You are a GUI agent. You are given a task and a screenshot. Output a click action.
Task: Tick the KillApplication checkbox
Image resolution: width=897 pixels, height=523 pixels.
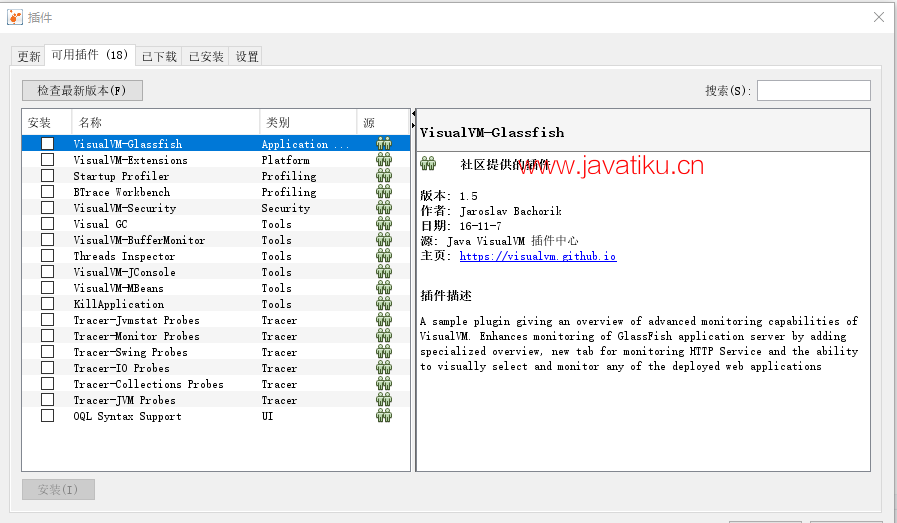[47, 304]
